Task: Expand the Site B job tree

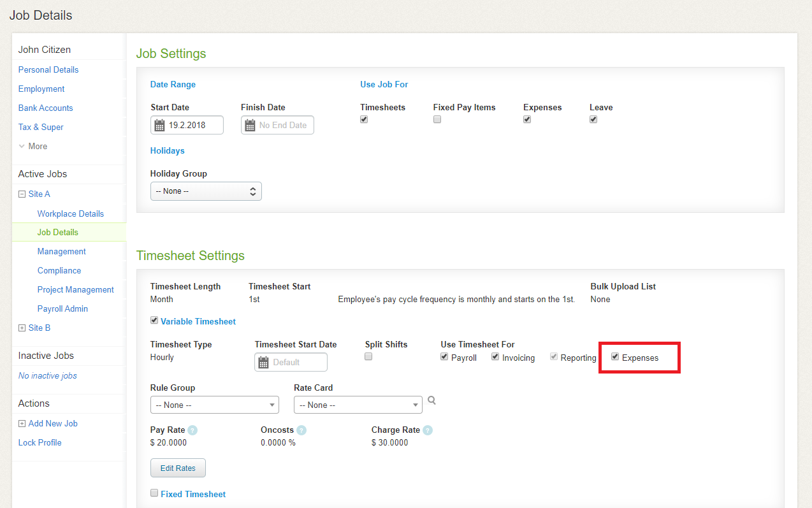Action: point(22,328)
